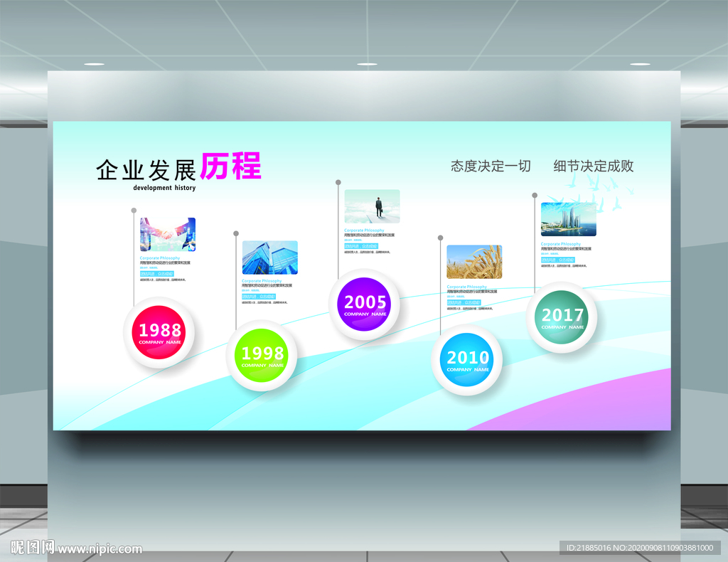Screen dimensions: 728x562
Task: Click the 'development history' subtitle
Action: [164, 188]
